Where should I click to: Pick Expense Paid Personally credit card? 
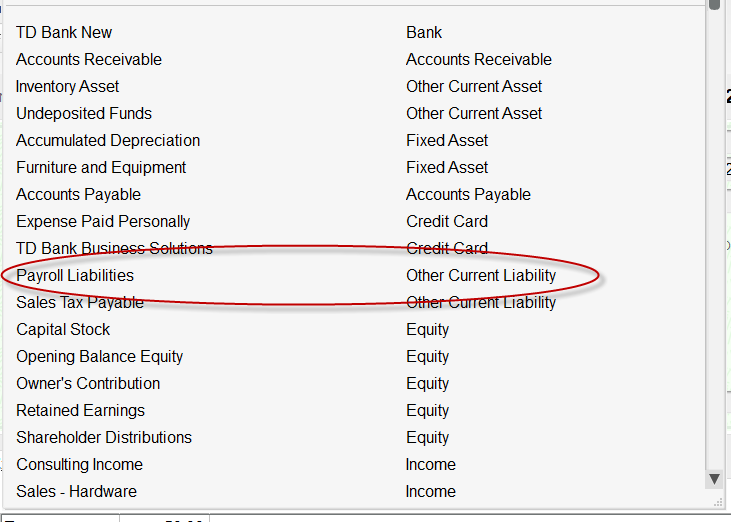pyautogui.click(x=103, y=222)
